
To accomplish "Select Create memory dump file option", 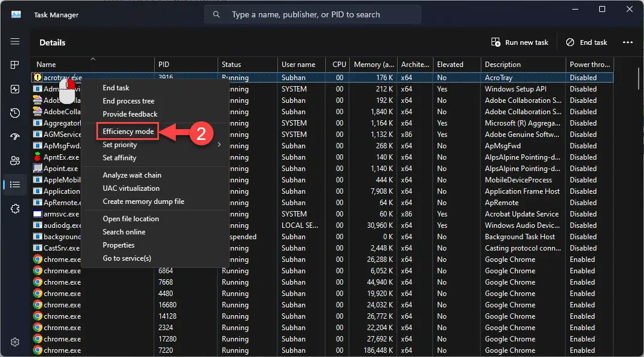I will (143, 202).
